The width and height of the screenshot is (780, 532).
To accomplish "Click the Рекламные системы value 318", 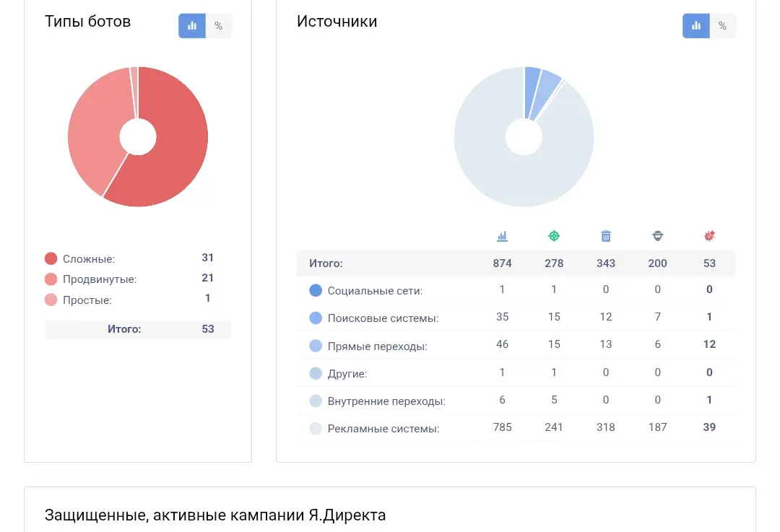I will (x=606, y=427).
